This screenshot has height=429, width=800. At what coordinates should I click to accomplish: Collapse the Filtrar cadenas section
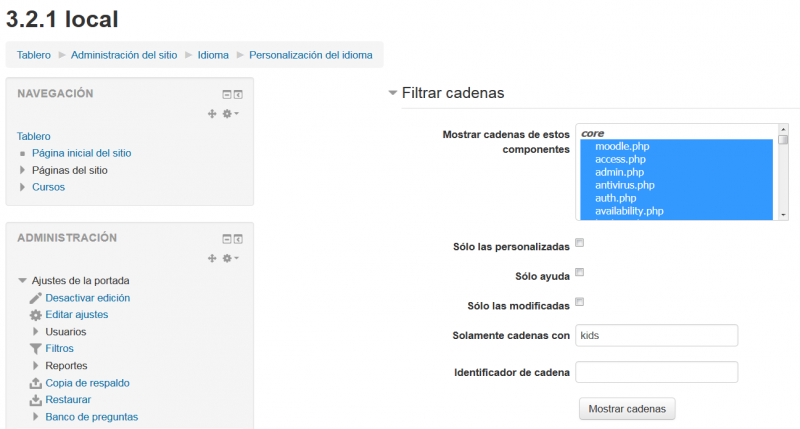point(393,93)
